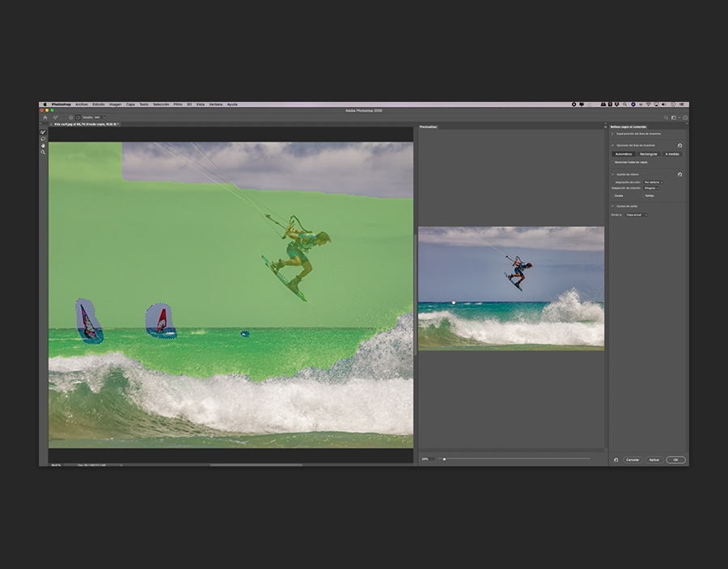This screenshot has width=728, height=569.
Task: Reset the Opciones del área de muestreo section
Action: [679, 145]
